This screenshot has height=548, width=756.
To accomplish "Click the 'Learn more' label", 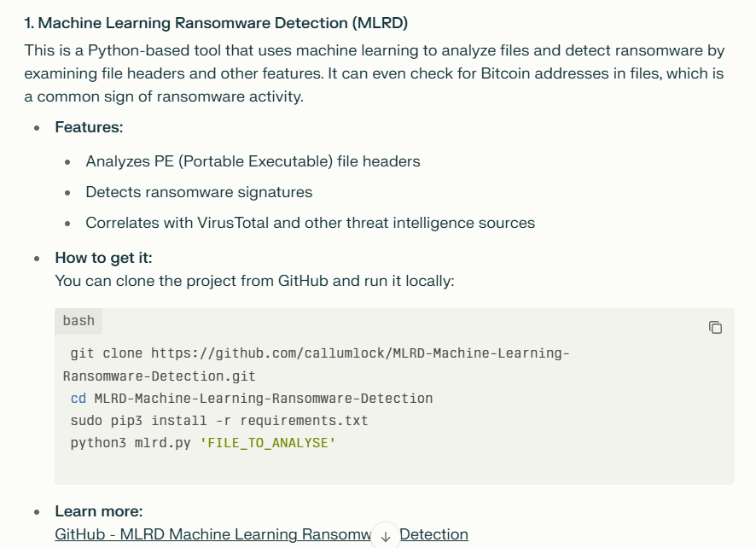I will coord(99,510).
